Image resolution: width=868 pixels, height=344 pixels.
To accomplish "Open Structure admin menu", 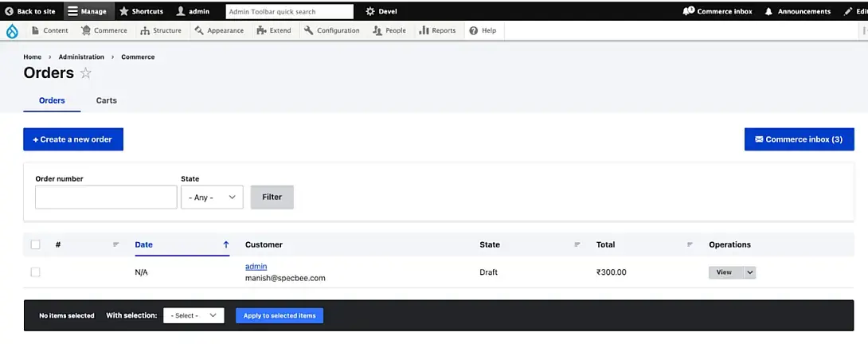I will pos(161,30).
